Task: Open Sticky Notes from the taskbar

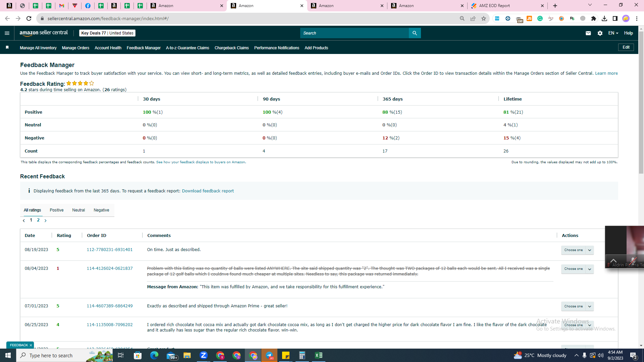Action: click(286, 355)
